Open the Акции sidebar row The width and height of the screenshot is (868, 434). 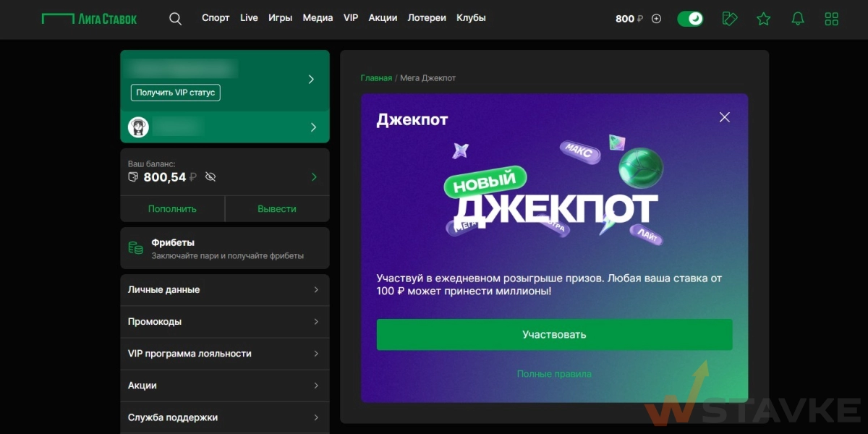coord(225,386)
